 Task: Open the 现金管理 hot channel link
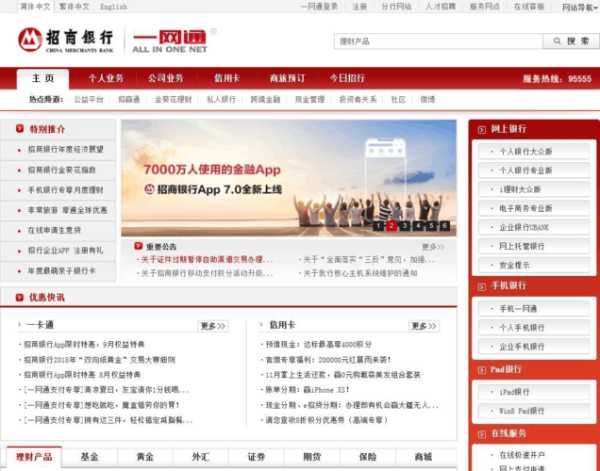310,99
